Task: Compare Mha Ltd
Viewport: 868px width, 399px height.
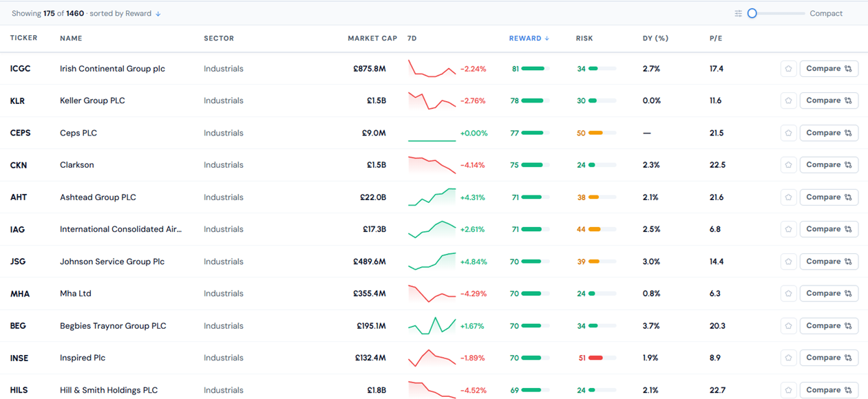Action: pos(829,294)
